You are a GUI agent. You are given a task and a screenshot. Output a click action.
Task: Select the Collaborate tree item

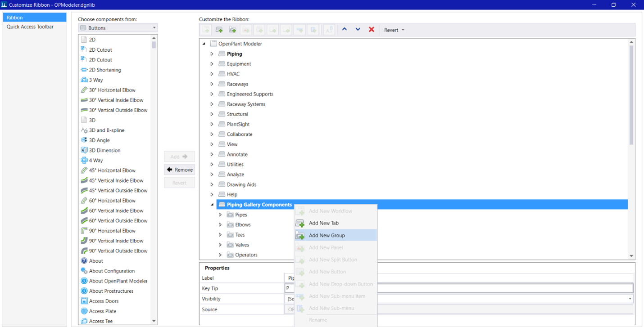click(x=240, y=134)
